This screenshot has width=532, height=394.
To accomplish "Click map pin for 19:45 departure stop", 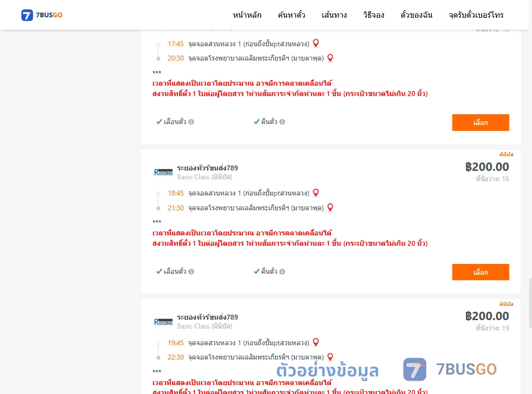I will (x=316, y=342).
